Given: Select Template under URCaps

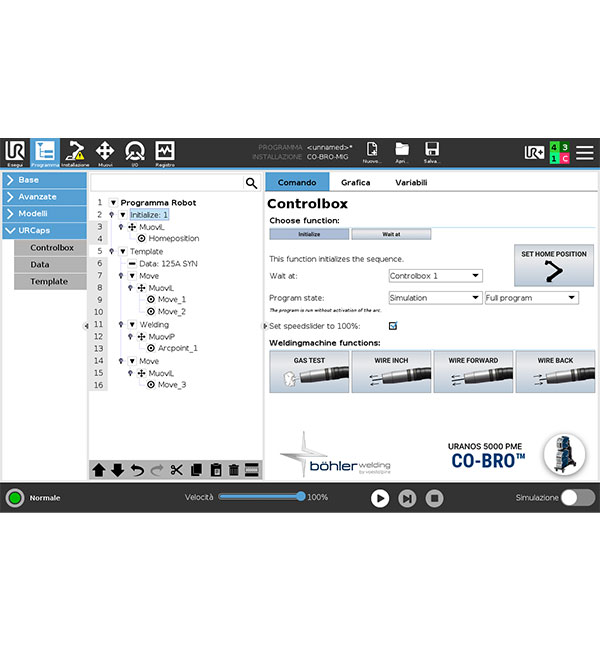Looking at the screenshot, I should (x=51, y=281).
